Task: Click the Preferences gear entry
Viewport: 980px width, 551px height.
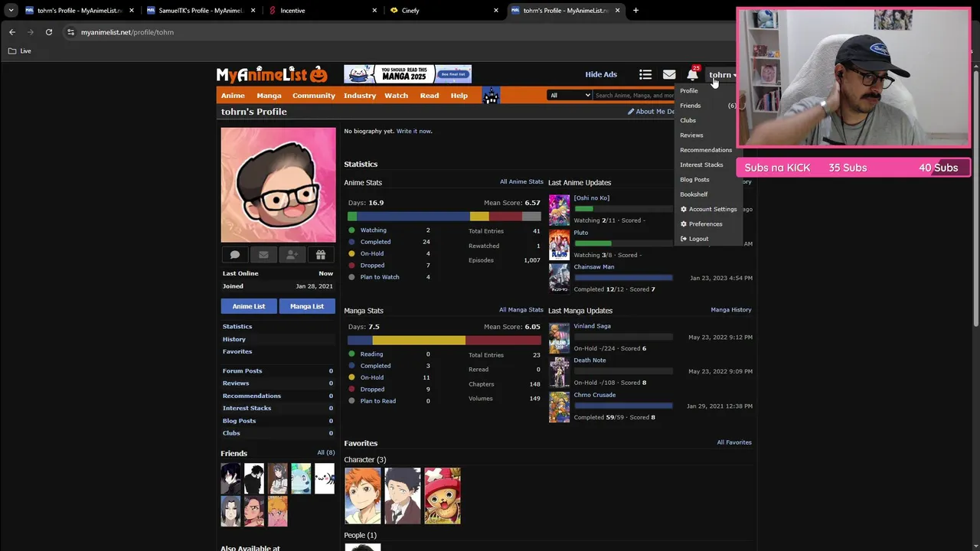Action: point(701,224)
